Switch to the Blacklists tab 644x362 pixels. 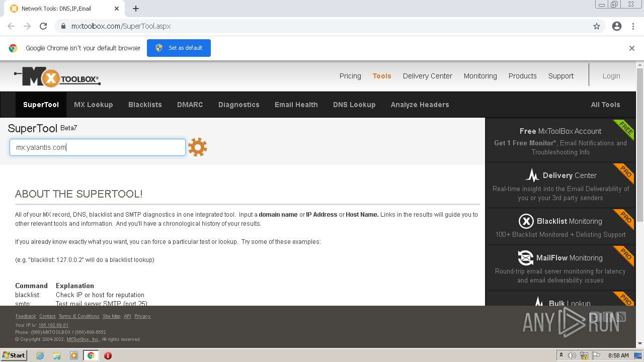point(145,105)
